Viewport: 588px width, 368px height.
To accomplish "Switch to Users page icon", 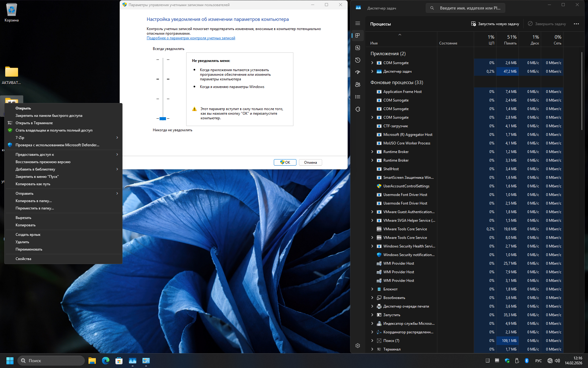I will [358, 85].
